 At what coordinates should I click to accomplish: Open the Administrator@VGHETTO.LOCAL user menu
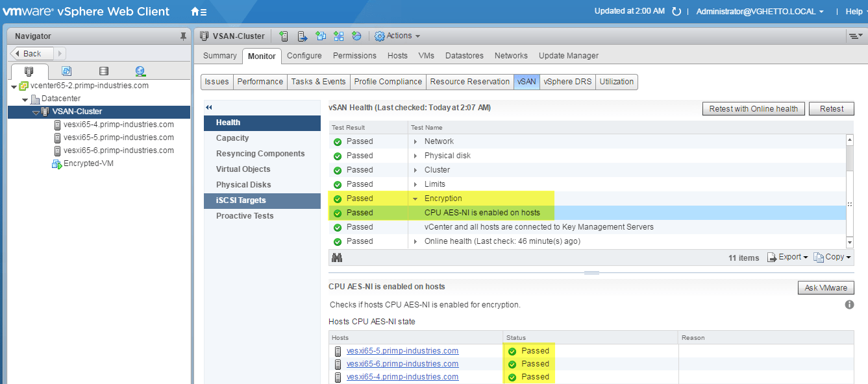point(760,12)
